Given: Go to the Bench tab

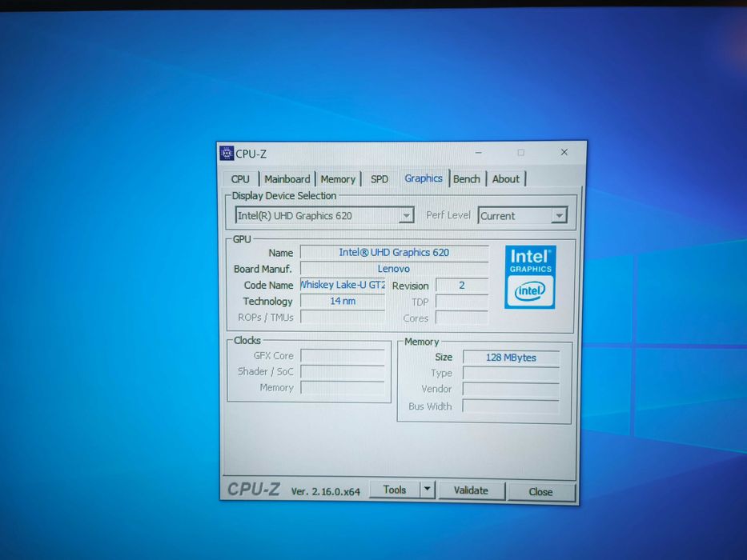Looking at the screenshot, I should coord(467,179).
